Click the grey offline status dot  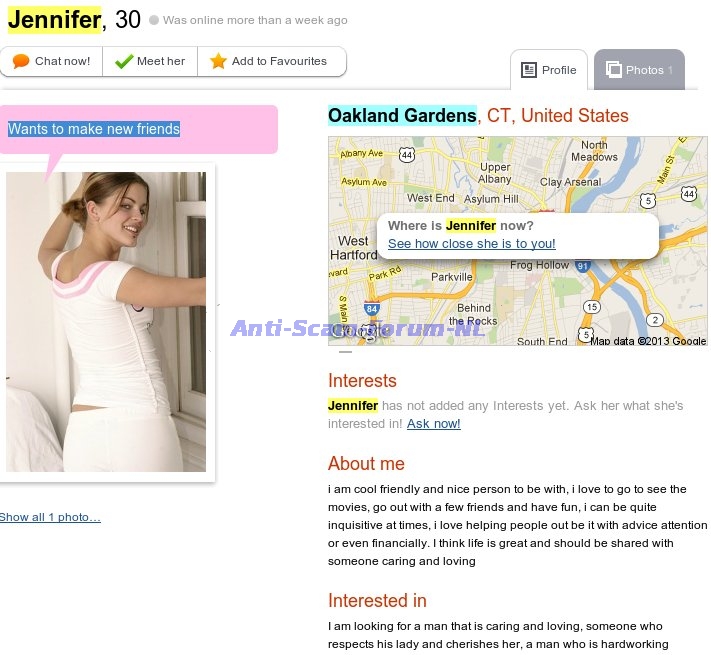[154, 20]
